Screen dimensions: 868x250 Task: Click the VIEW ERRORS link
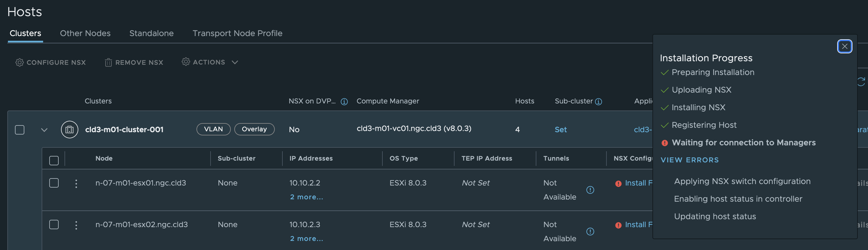pyautogui.click(x=689, y=160)
